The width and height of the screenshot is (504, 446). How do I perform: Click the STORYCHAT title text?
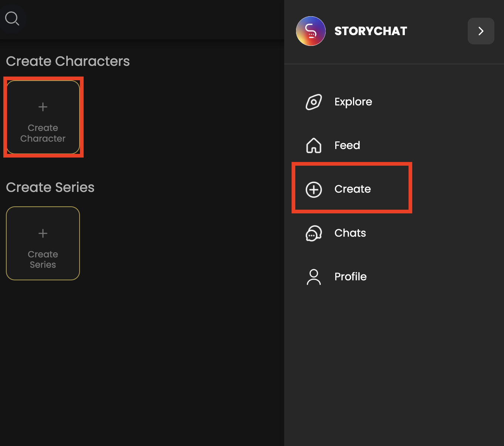point(370,31)
